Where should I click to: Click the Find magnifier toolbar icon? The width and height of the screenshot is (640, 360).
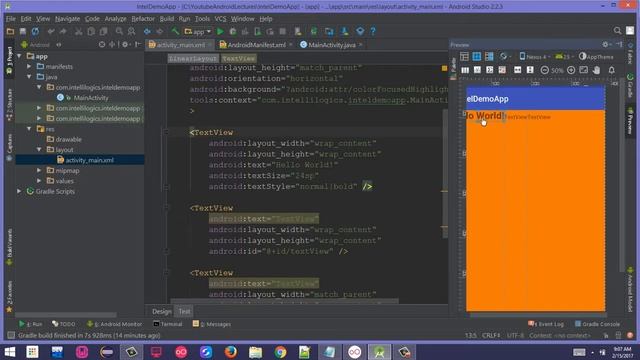tap(119, 31)
